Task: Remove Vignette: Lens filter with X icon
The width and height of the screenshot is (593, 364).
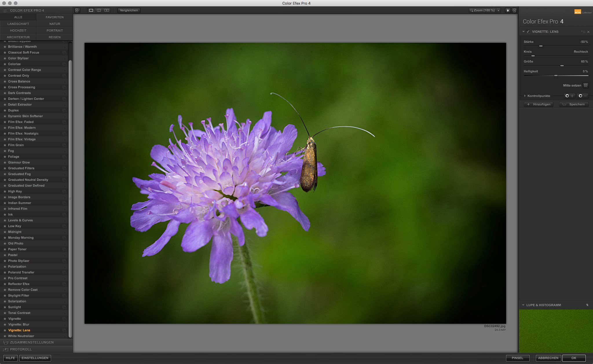Action: [x=588, y=32]
